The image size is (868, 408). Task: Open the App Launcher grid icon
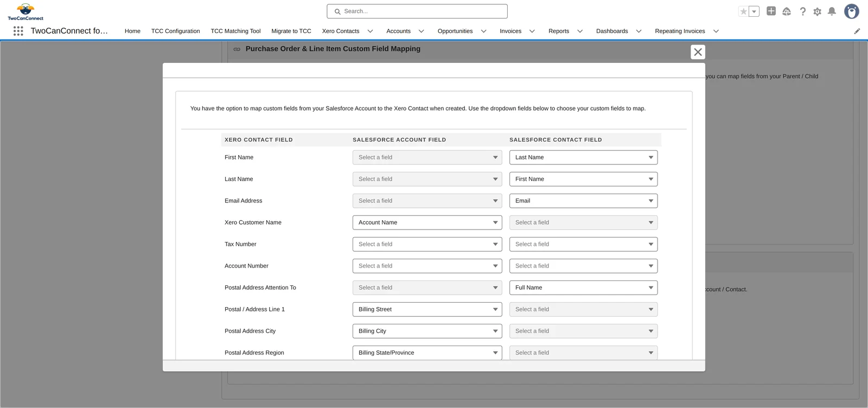[x=18, y=31]
